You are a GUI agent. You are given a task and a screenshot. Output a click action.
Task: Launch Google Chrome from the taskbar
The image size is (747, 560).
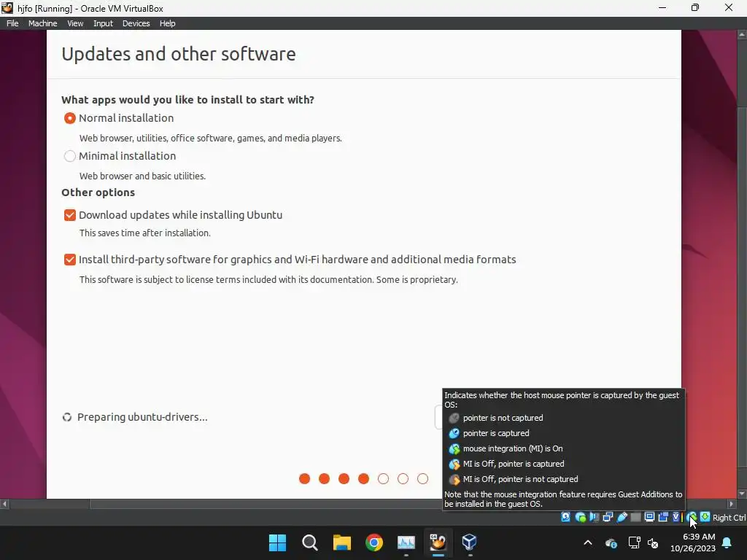click(374, 542)
